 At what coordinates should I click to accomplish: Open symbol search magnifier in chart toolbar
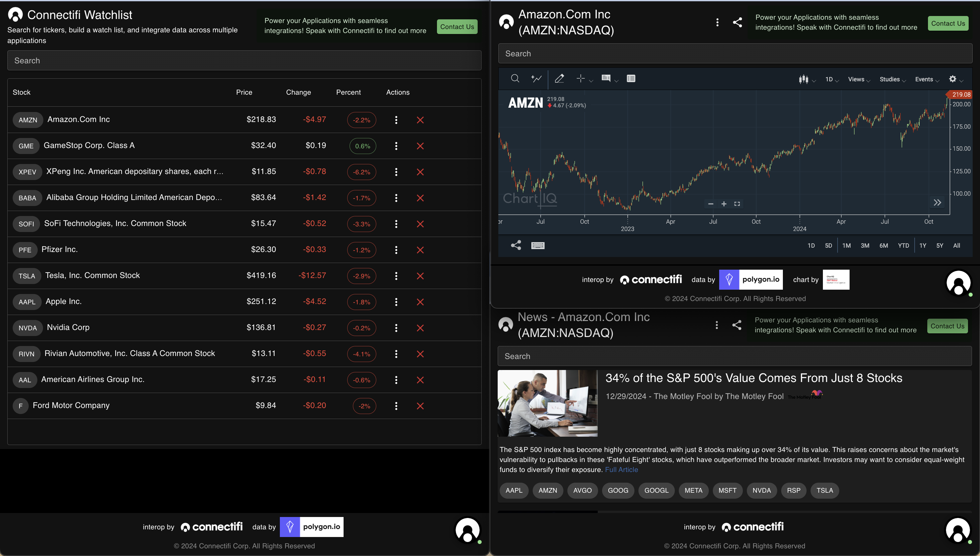coord(515,78)
